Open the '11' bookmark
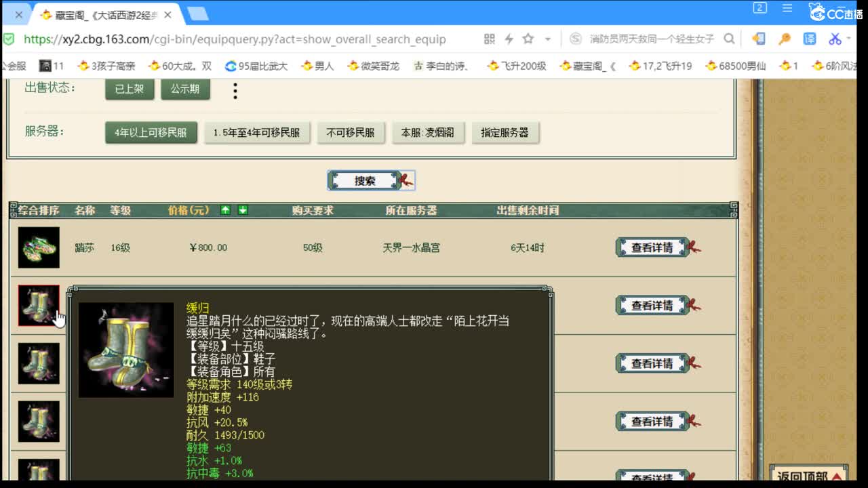Screen dimensions: 868x488 click(x=52, y=66)
